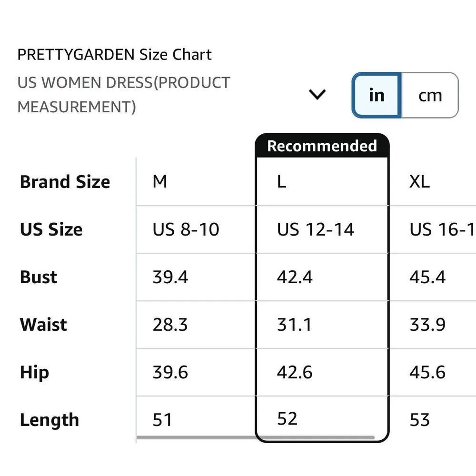Viewport: 476px width, 476px height.
Task: Open the US WOMEN DRESS measurement selector
Action: 124,94
